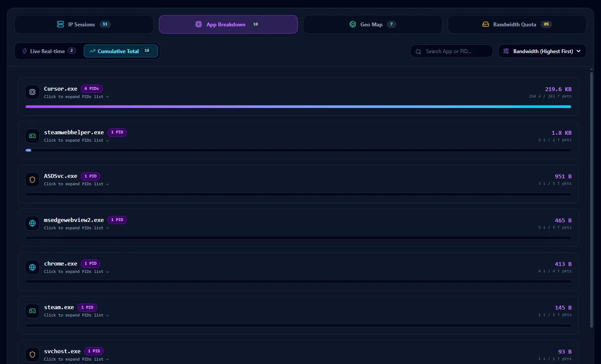Viewport: 601px width, 364px height.
Task: Click the drive icon in Bandwidth Quota tab
Action: coord(486,25)
